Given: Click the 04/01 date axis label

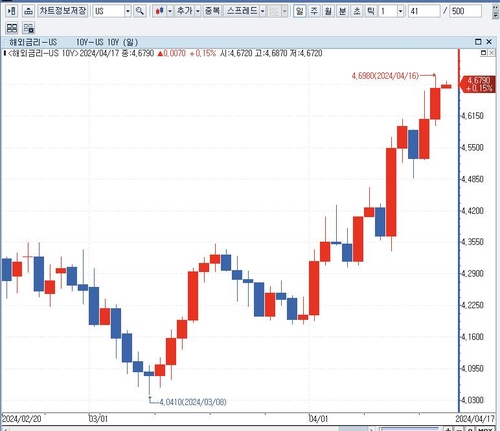Looking at the screenshot, I should [x=318, y=419].
